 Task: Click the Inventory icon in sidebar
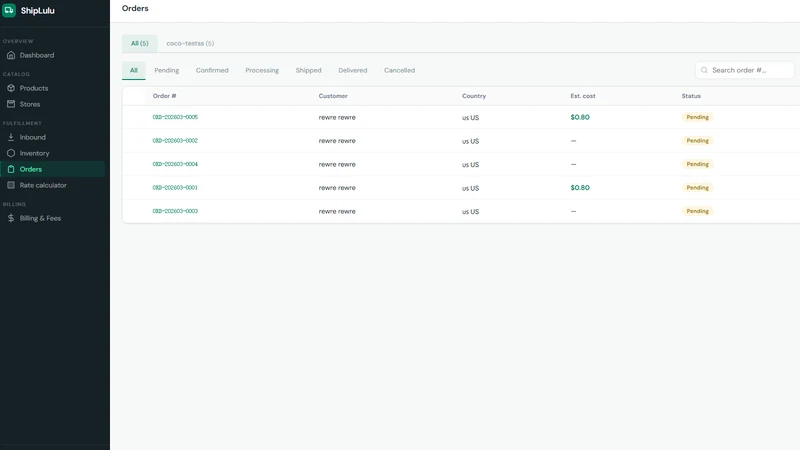tap(11, 153)
